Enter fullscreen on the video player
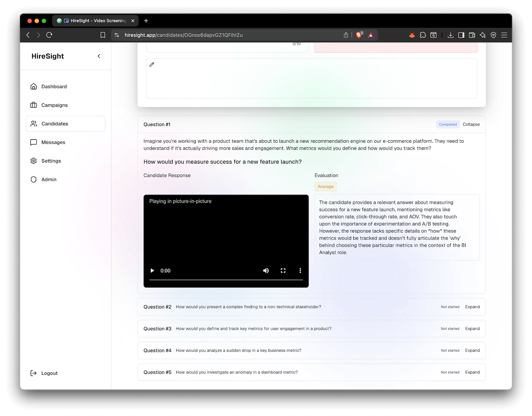The height and width of the screenshot is (416, 532). 283,270
